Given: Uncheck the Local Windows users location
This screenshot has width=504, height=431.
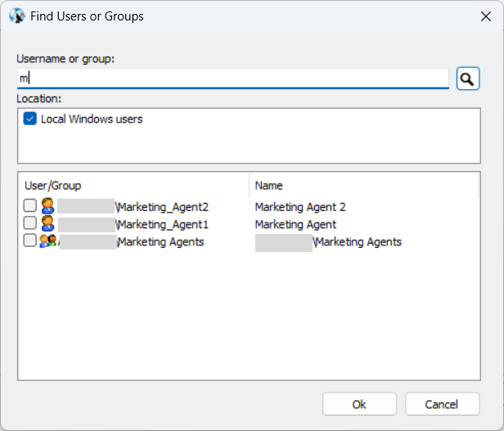Looking at the screenshot, I should 30,119.
